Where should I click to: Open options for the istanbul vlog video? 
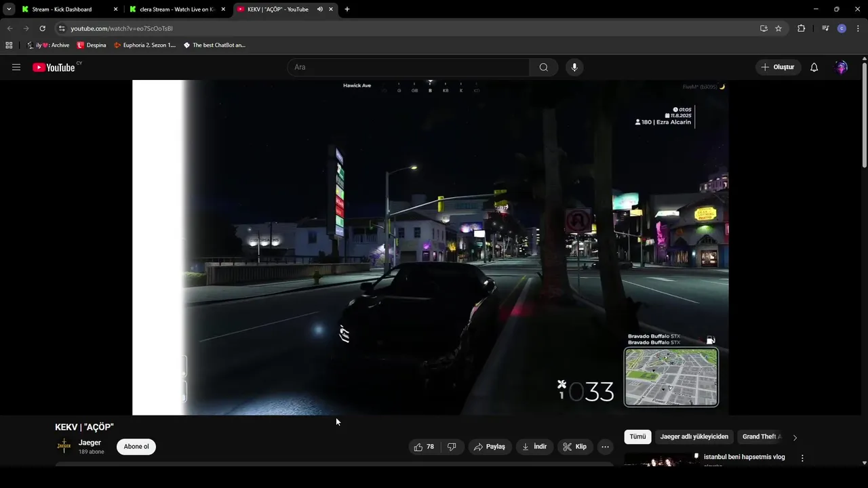click(x=802, y=458)
